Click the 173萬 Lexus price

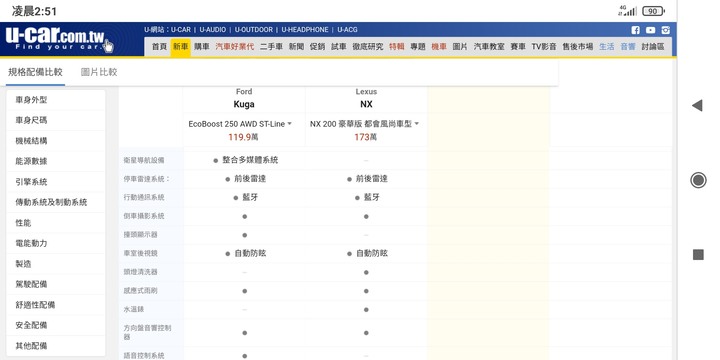pyautogui.click(x=366, y=137)
